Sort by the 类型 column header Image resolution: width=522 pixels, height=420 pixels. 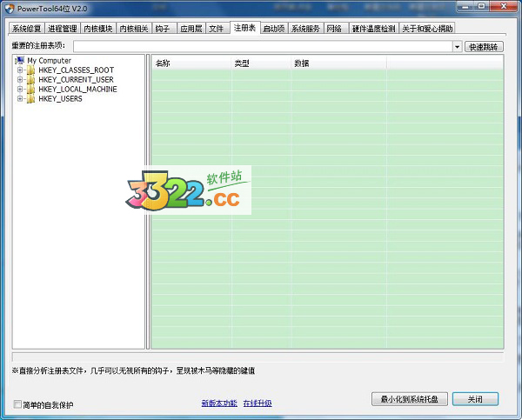pyautogui.click(x=262, y=63)
